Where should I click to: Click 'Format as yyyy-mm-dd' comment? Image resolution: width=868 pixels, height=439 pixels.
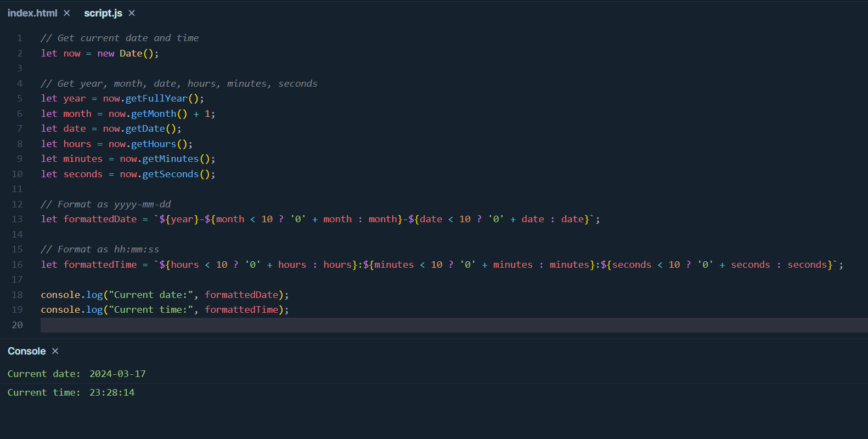[106, 204]
